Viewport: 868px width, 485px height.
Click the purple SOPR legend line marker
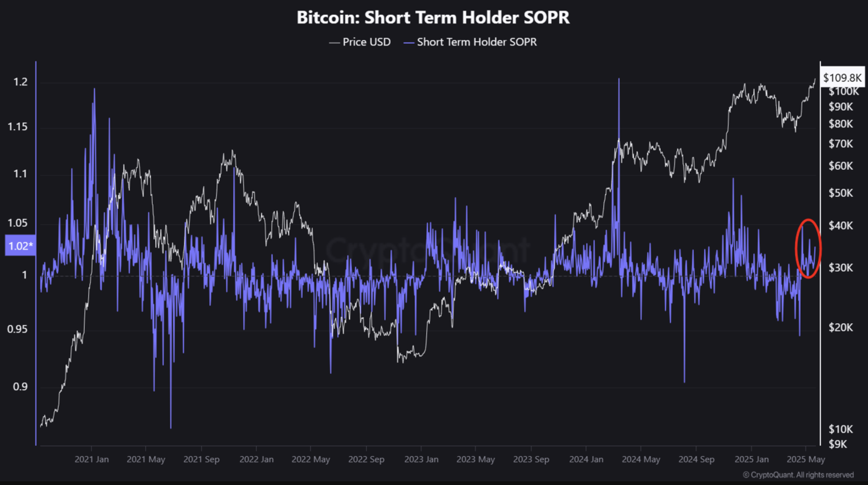409,43
